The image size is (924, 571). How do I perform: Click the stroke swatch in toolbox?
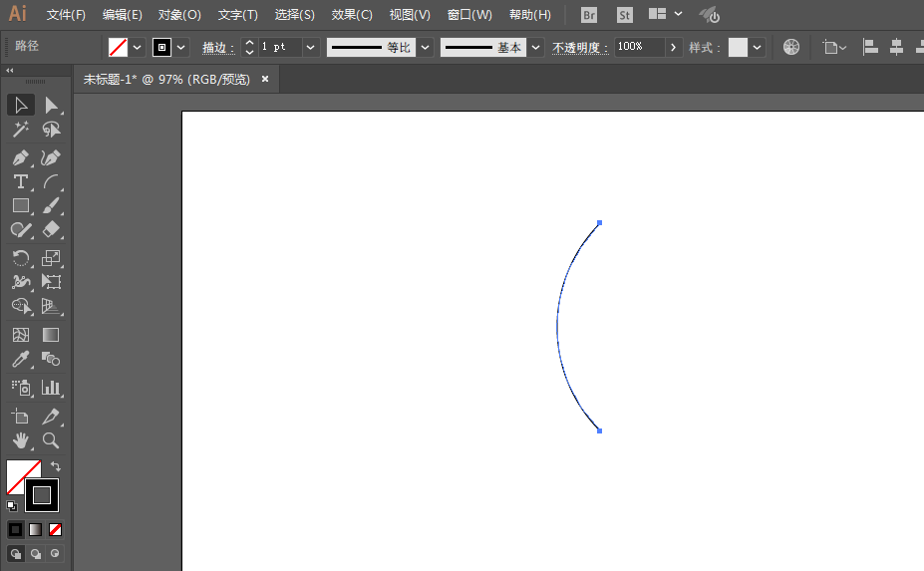click(x=42, y=495)
